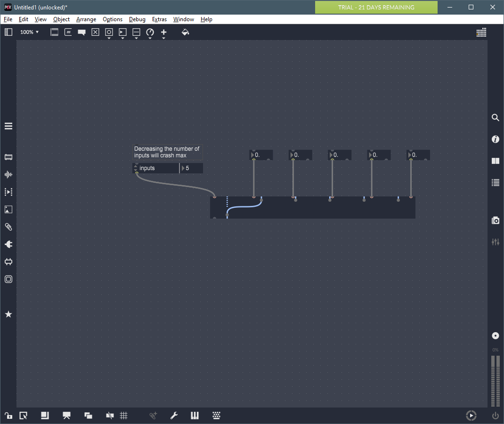Viewport: 504px width, 424px height.
Task: Click the Trial 21 Days Remaining banner
Action: pyautogui.click(x=376, y=7)
